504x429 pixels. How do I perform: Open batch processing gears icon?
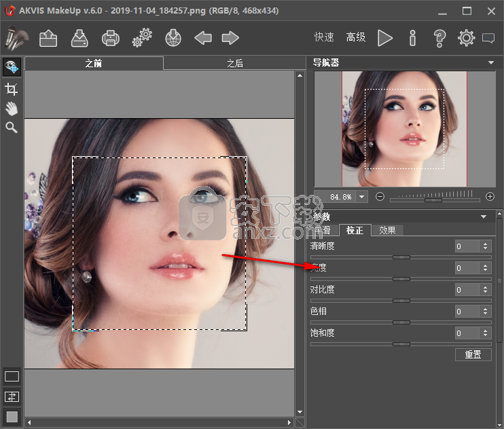(x=142, y=38)
